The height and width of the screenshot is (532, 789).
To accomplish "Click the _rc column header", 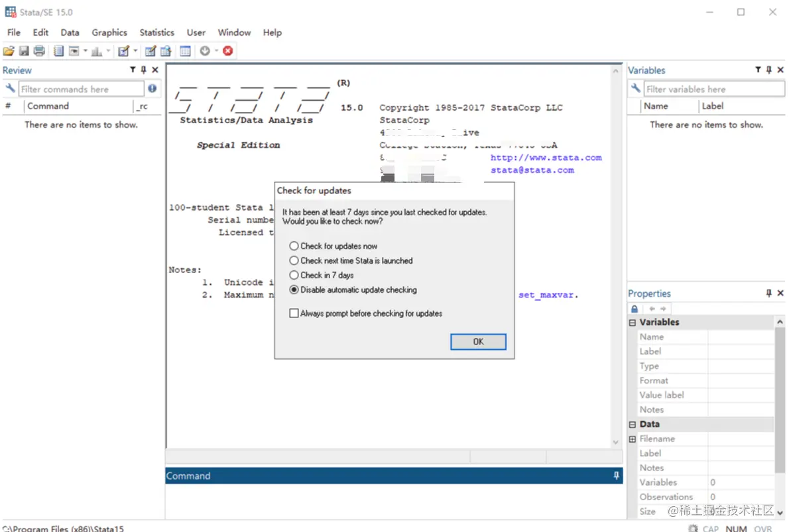I will (x=147, y=106).
